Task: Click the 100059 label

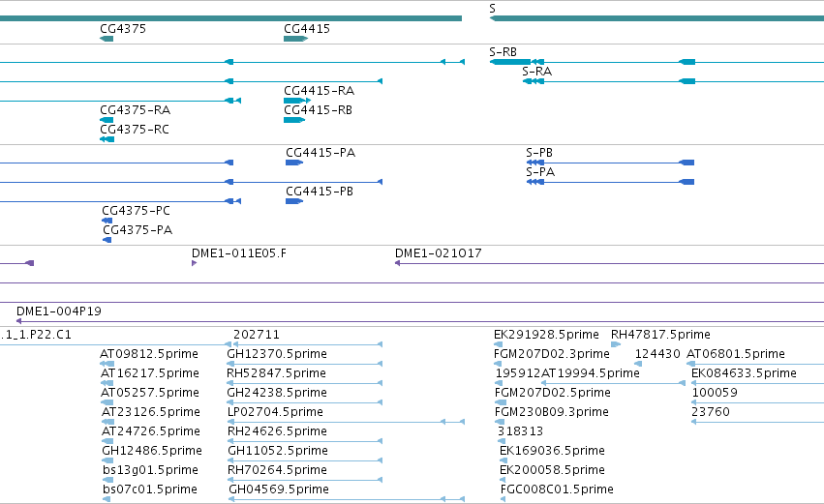Action: pos(715,393)
